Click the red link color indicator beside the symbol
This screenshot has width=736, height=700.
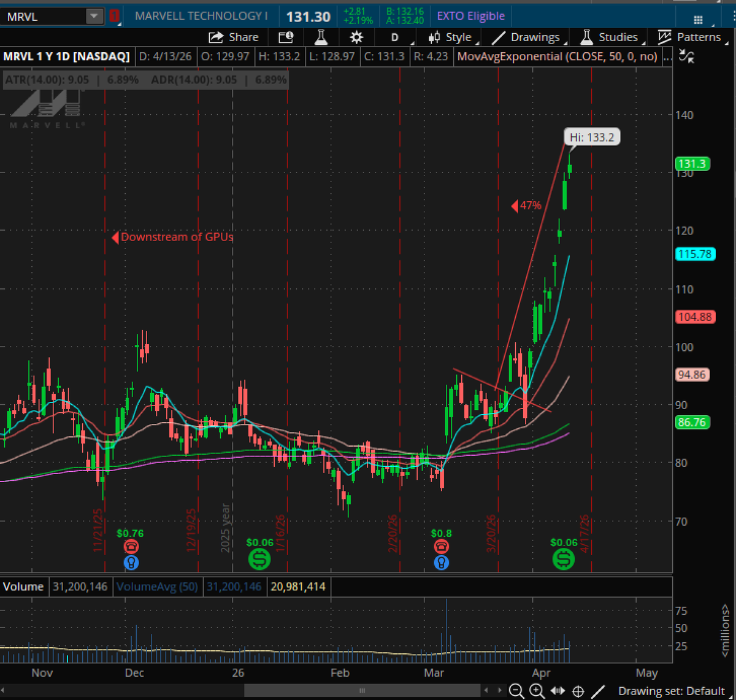coord(114,17)
